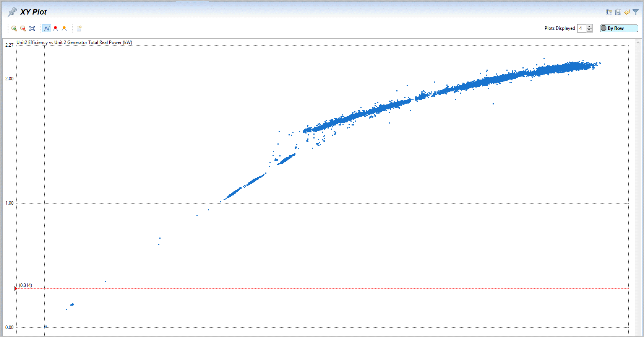
Task: Click the Plots Displayed number field
Action: [x=582, y=28]
